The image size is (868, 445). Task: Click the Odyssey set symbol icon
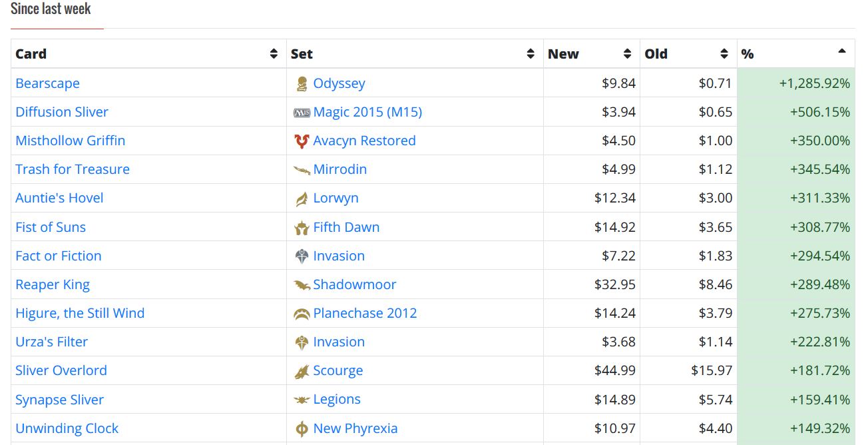(302, 84)
